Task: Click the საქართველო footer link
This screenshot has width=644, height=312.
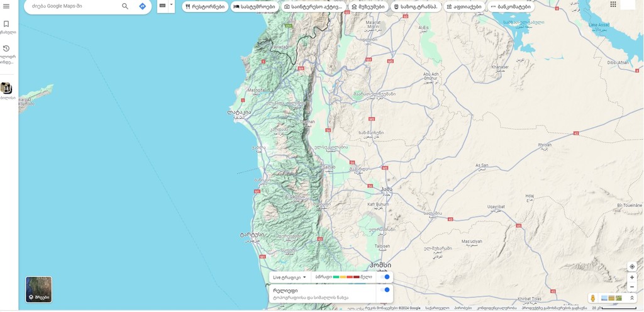Action: (x=437, y=308)
